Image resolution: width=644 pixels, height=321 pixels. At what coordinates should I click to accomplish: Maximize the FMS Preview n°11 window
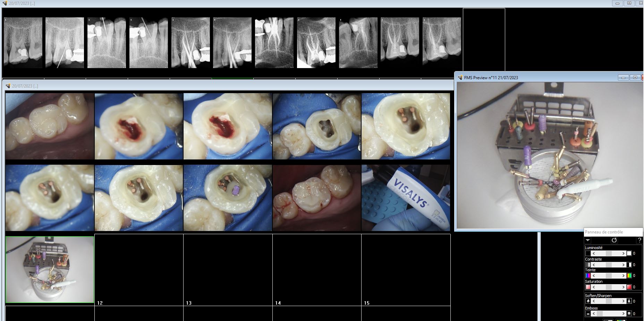coord(635,77)
